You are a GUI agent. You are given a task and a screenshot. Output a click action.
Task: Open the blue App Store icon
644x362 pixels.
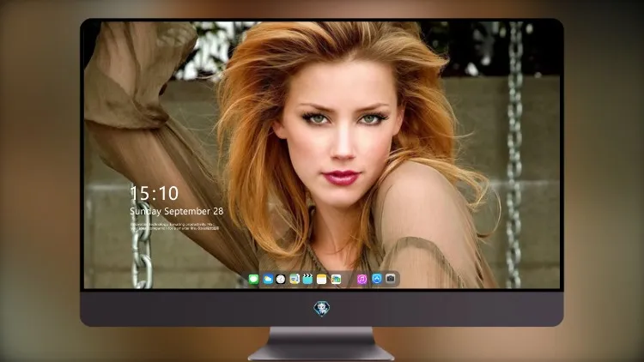tap(377, 279)
